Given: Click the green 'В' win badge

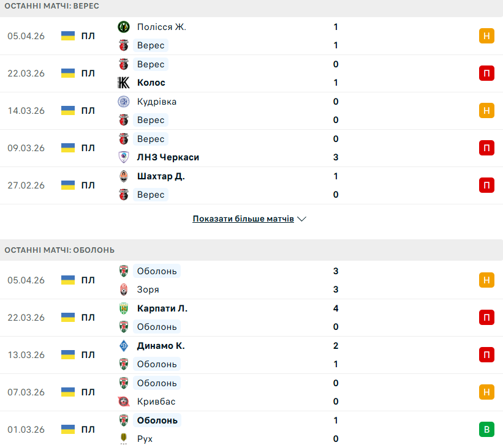Looking at the screenshot, I should pos(486,430).
